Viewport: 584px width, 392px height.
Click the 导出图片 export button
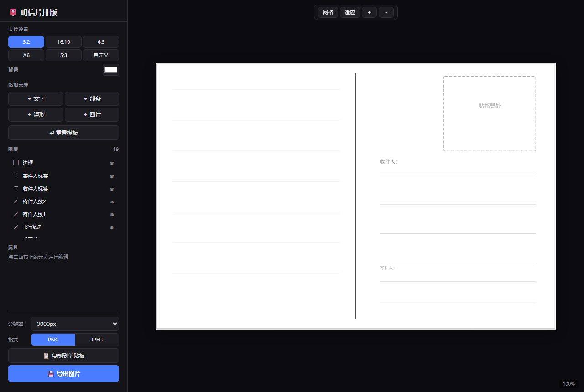63,374
